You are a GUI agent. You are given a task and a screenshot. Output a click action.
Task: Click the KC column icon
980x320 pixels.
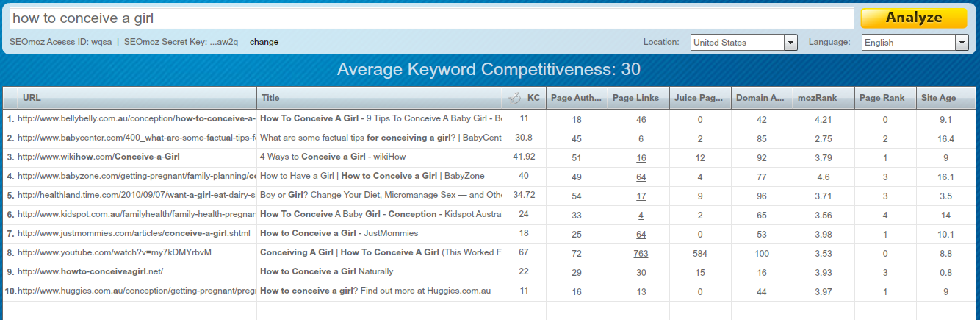(x=514, y=97)
